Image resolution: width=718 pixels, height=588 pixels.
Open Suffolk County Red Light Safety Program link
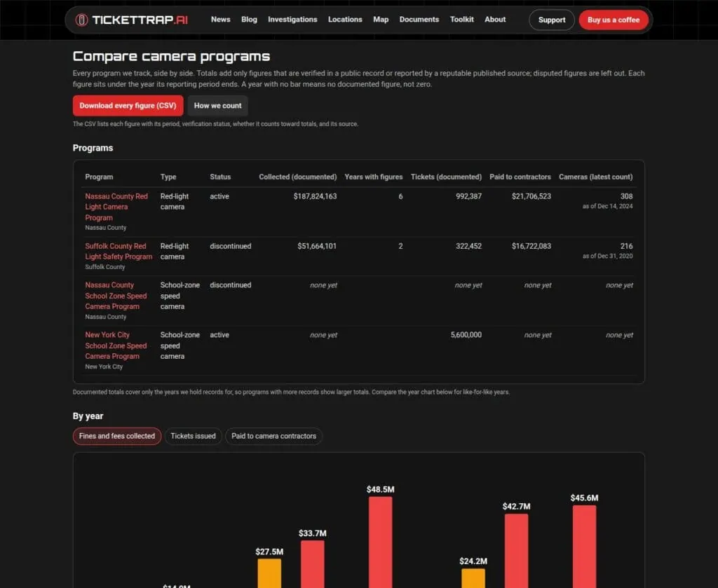pos(118,251)
